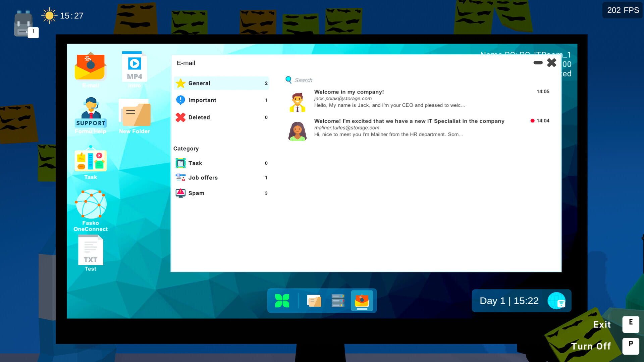Switch to the Important mail folder

click(202, 100)
